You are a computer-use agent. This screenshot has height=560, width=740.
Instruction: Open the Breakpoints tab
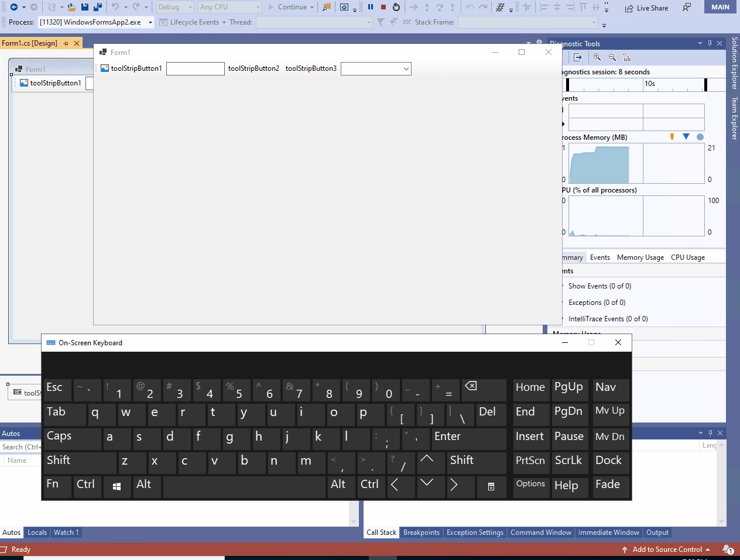click(421, 532)
